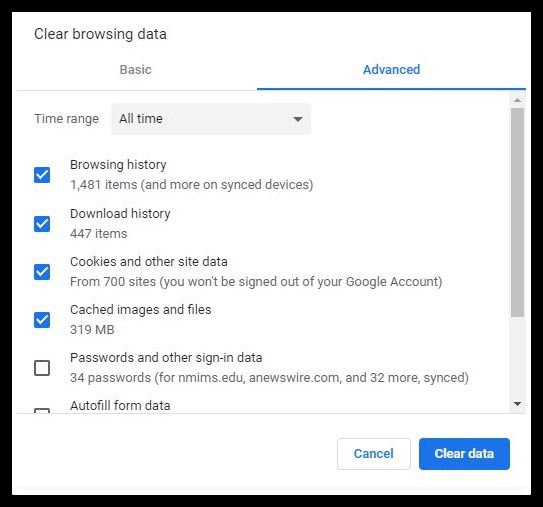The image size is (543, 507).
Task: Uncheck the Download history checkbox
Action: click(x=42, y=224)
